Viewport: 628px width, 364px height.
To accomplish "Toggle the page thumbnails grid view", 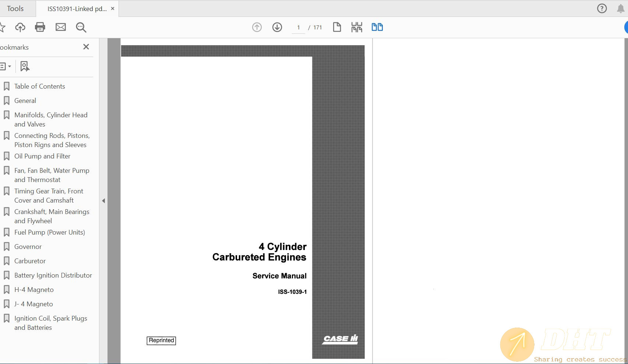I will (x=357, y=27).
